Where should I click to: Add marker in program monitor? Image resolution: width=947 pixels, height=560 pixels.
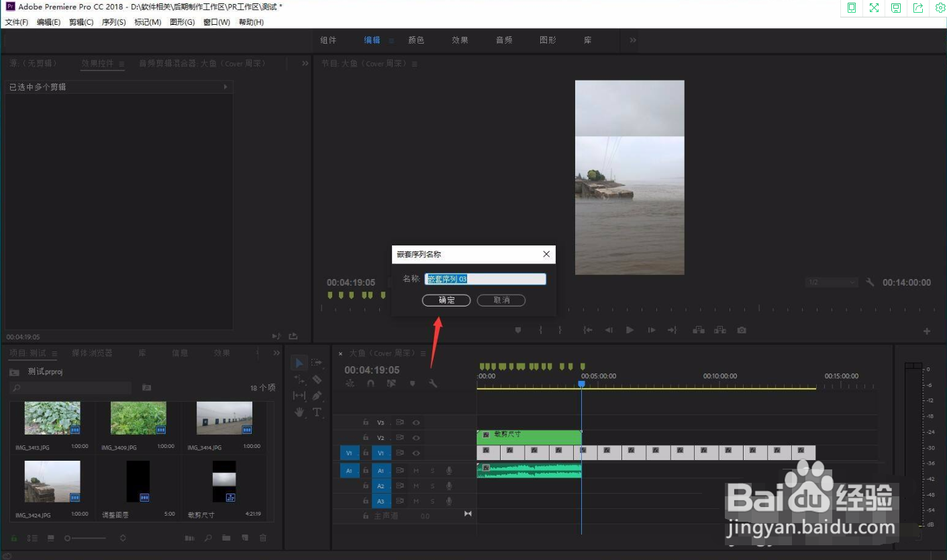coord(518,330)
